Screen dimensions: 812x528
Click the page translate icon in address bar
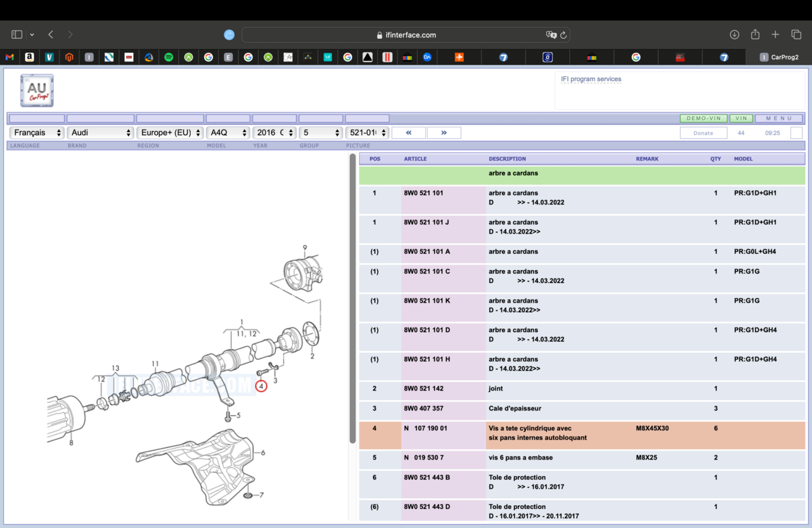[551, 35]
